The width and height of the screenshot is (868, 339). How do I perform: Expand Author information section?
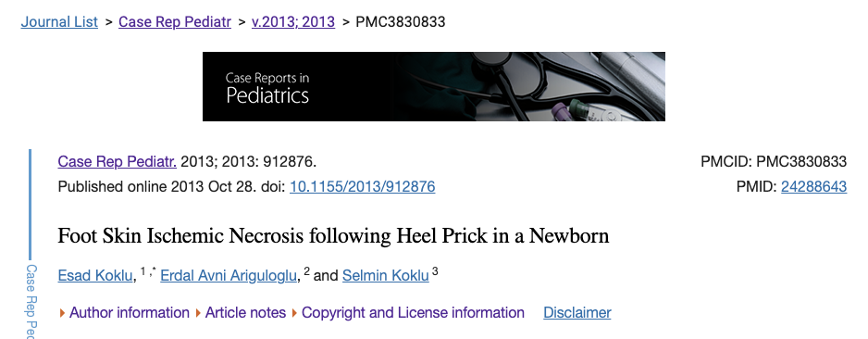pyautogui.click(x=130, y=313)
